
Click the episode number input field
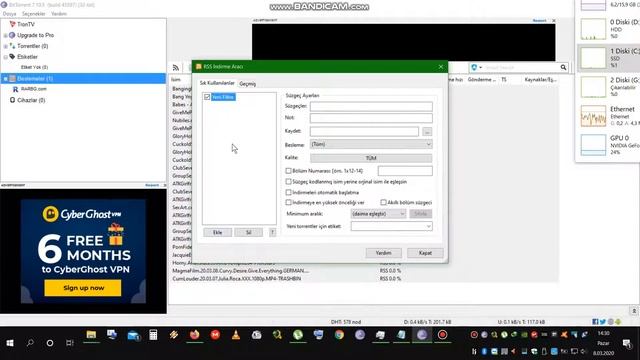tap(405, 171)
